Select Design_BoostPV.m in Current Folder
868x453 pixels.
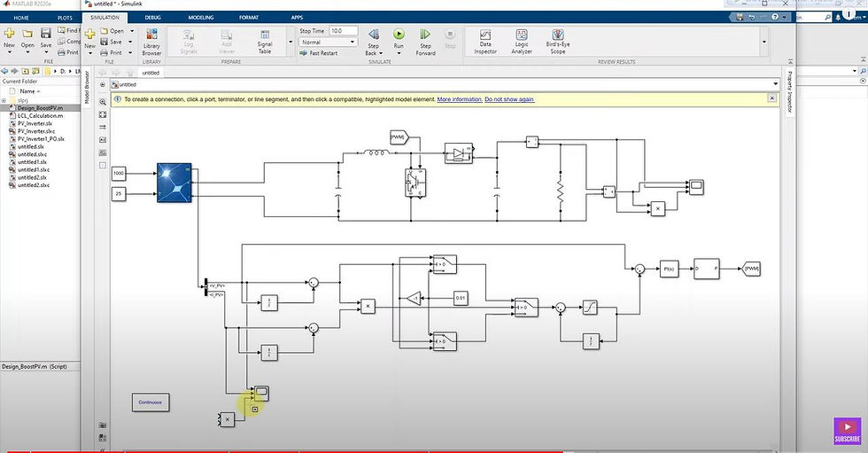click(x=40, y=108)
